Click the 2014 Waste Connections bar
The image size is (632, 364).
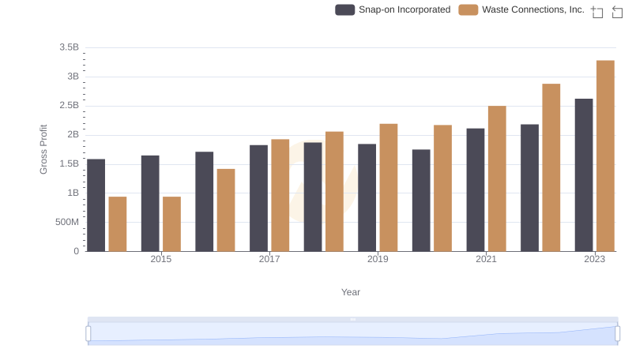pyautogui.click(x=118, y=224)
